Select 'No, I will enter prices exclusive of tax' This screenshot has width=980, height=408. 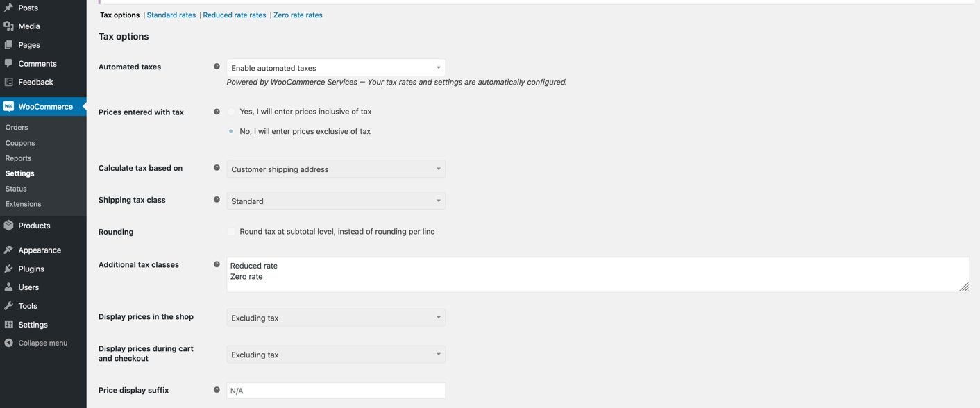coord(231,130)
